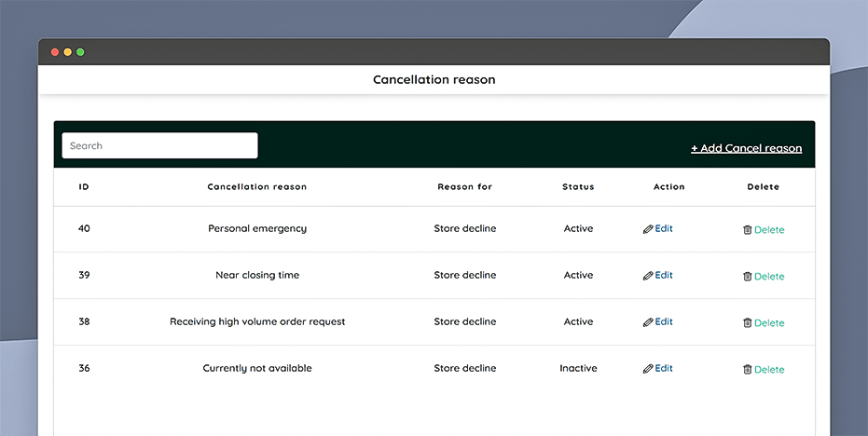Click the ID cell 38
This screenshot has height=436, width=868.
(84, 321)
